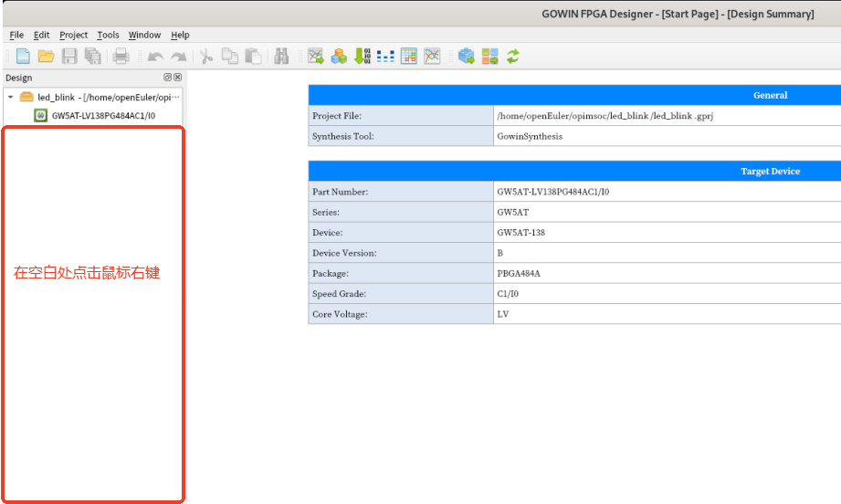841x504 pixels.
Task: Open the colored cubes tool icon
Action: [339, 56]
